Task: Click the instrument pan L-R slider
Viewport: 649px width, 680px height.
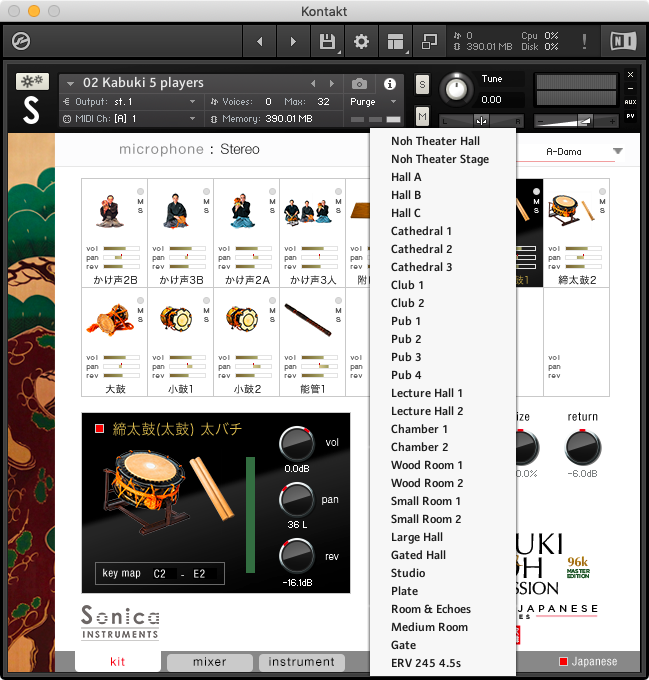Action: [481, 121]
